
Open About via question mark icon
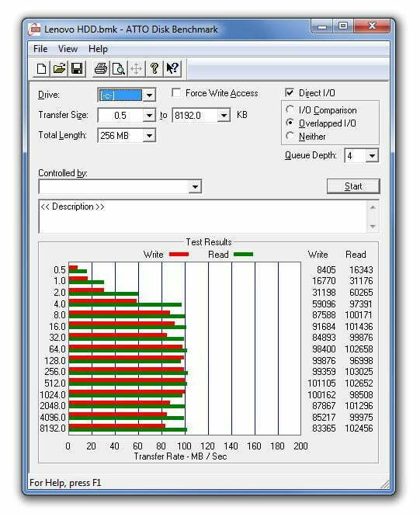(154, 69)
